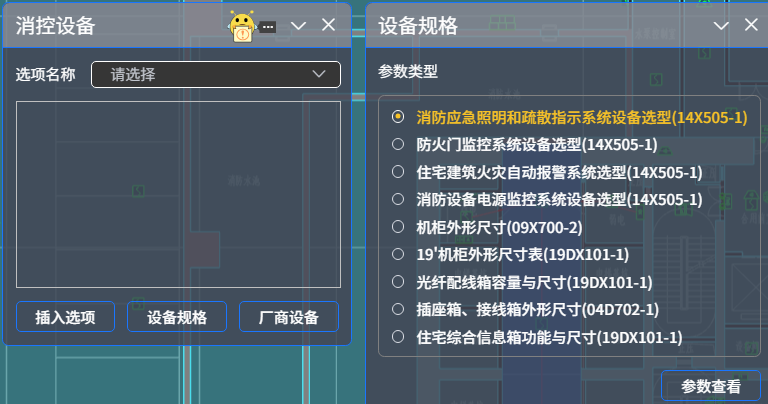Open the 选项名称 dropdown list

click(216, 74)
